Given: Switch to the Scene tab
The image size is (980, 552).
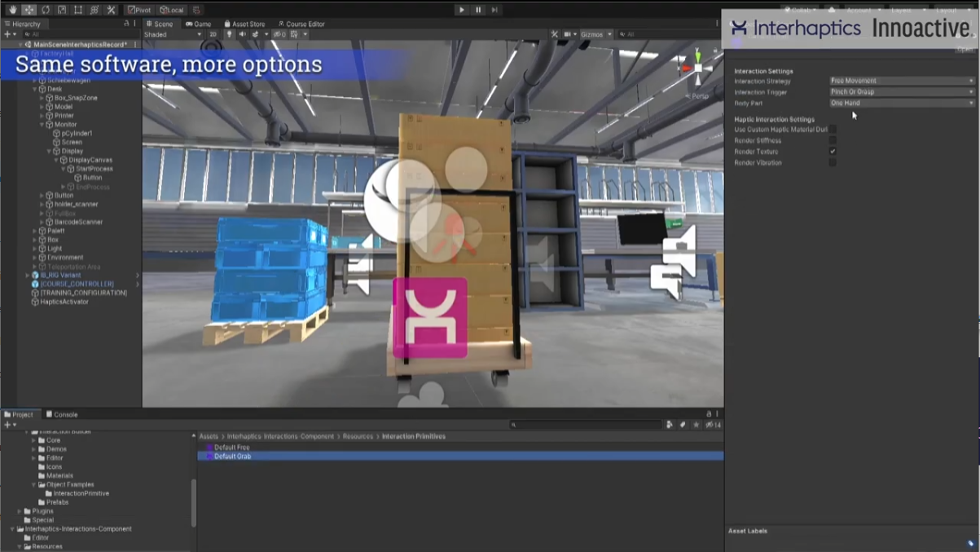Looking at the screenshot, I should (160, 24).
